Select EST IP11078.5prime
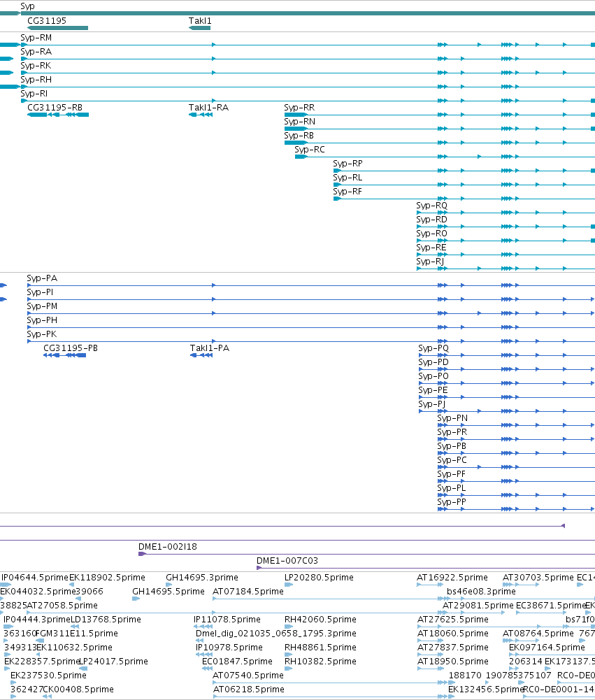The width and height of the screenshot is (595, 700). tap(227, 620)
